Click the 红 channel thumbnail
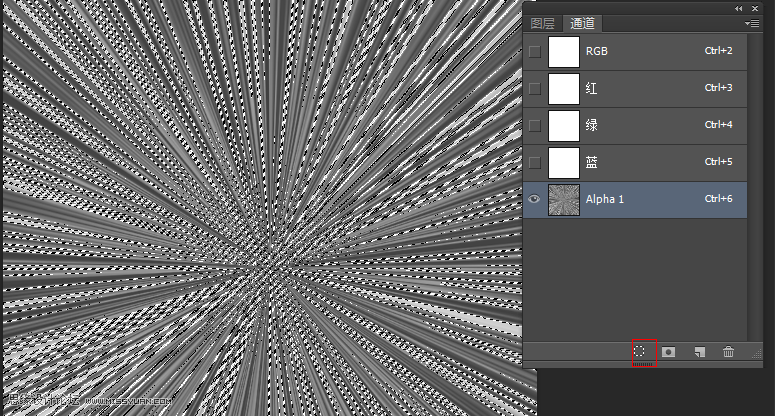775x416 pixels. pos(564,88)
